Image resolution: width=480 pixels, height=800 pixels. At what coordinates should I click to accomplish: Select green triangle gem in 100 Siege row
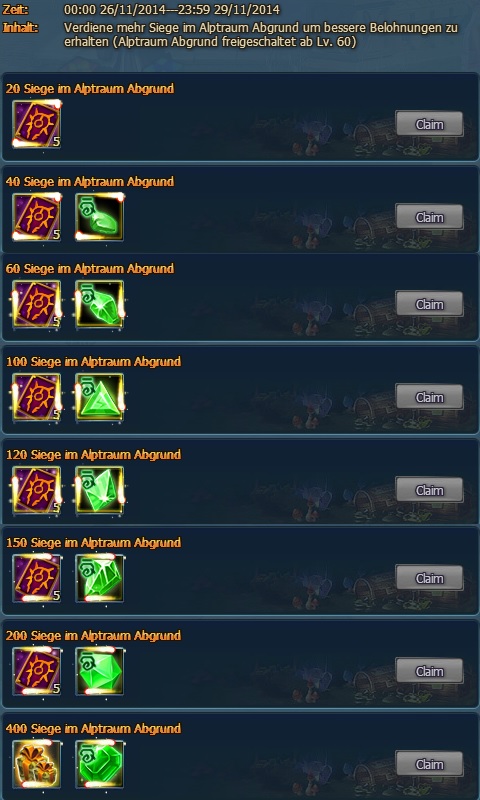[x=99, y=397]
